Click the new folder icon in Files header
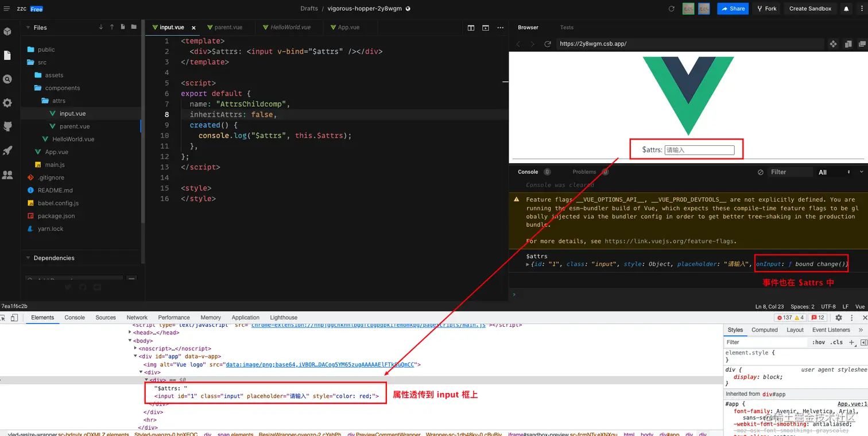868x436 pixels. click(134, 27)
